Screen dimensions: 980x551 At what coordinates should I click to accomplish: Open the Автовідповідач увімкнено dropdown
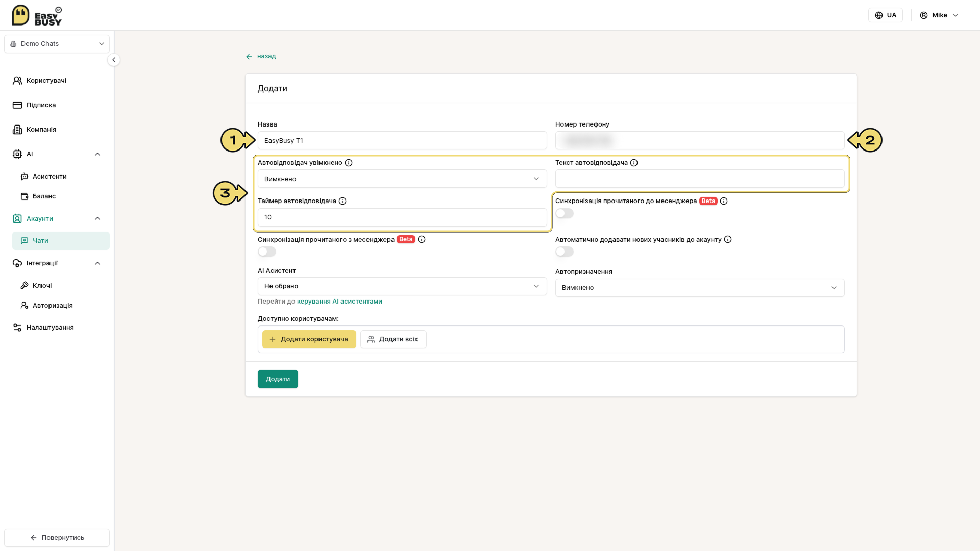tap(402, 179)
